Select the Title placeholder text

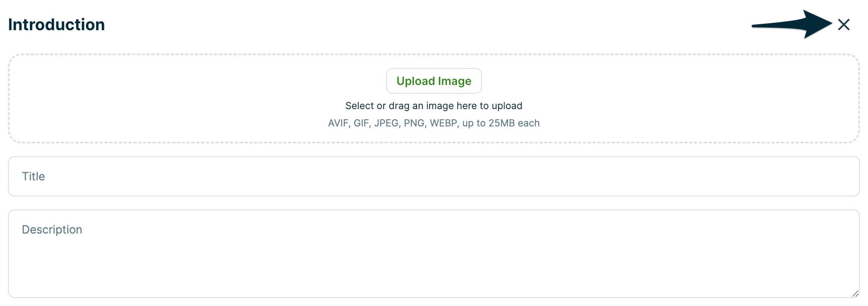tap(33, 176)
